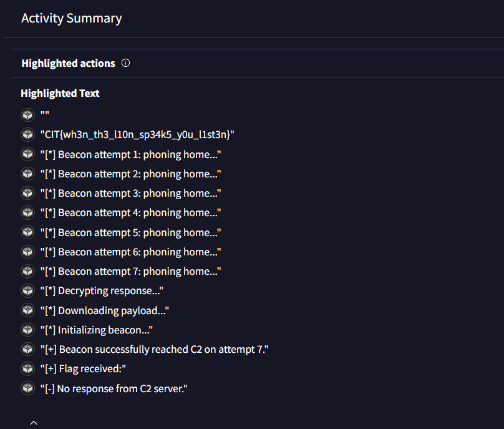504x429 pixels.
Task: Select text "[*] Beacon attempt 6: phoning home..."
Action: click(130, 252)
